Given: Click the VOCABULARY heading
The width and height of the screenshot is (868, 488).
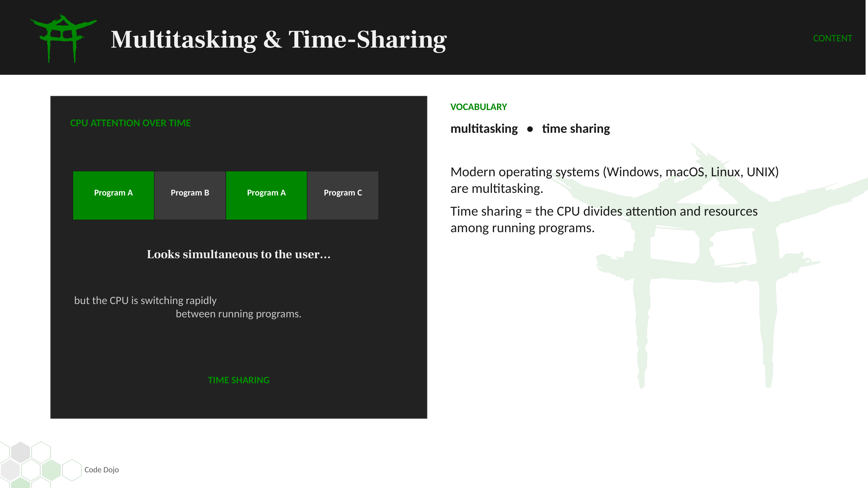Looking at the screenshot, I should (478, 107).
